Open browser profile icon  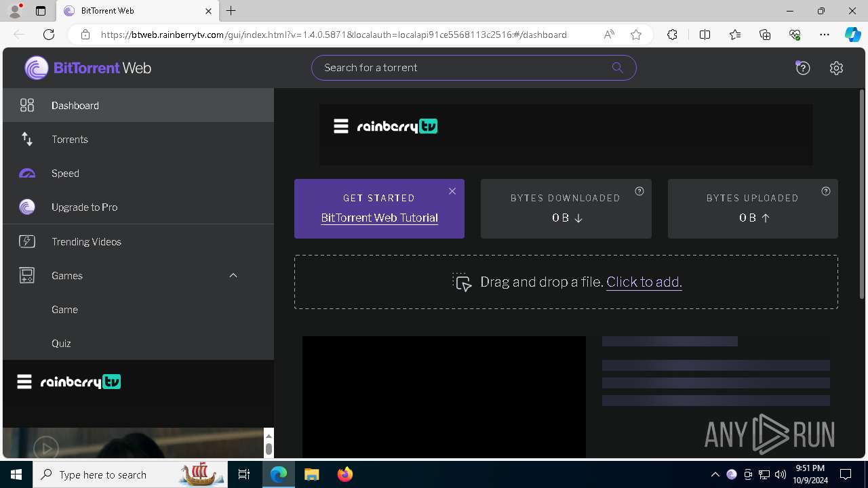pyautogui.click(x=15, y=11)
